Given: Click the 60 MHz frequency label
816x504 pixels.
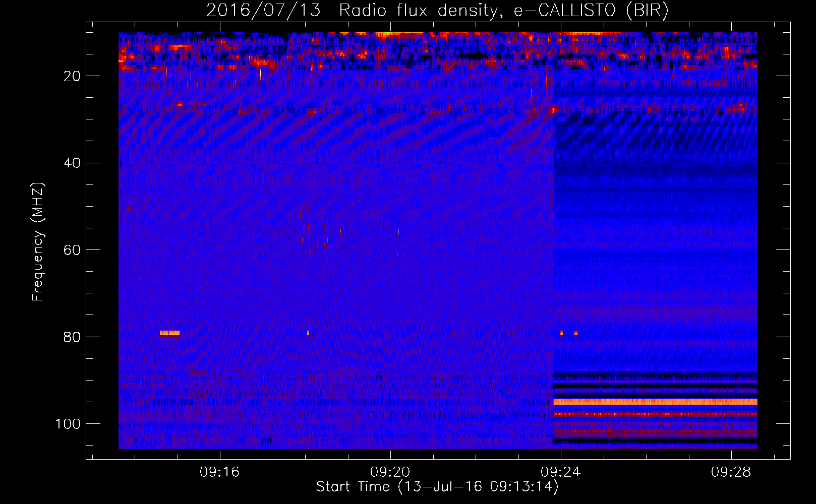Looking at the screenshot, I should pos(73,250).
